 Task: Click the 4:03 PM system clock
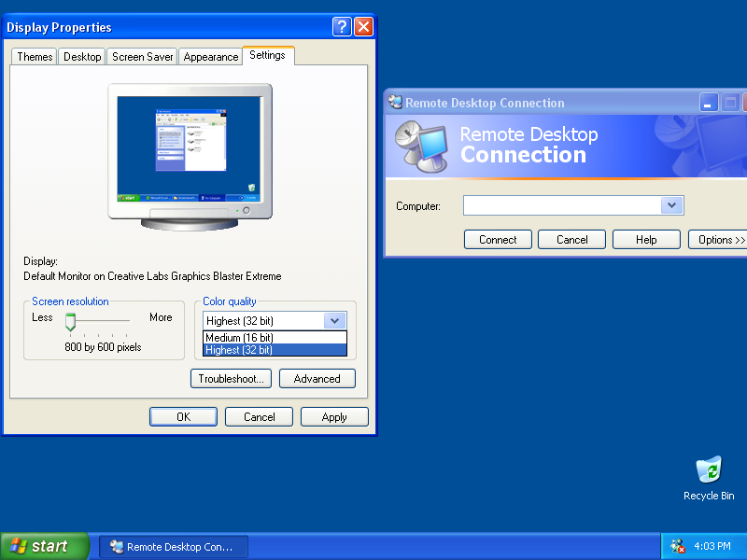click(712, 546)
